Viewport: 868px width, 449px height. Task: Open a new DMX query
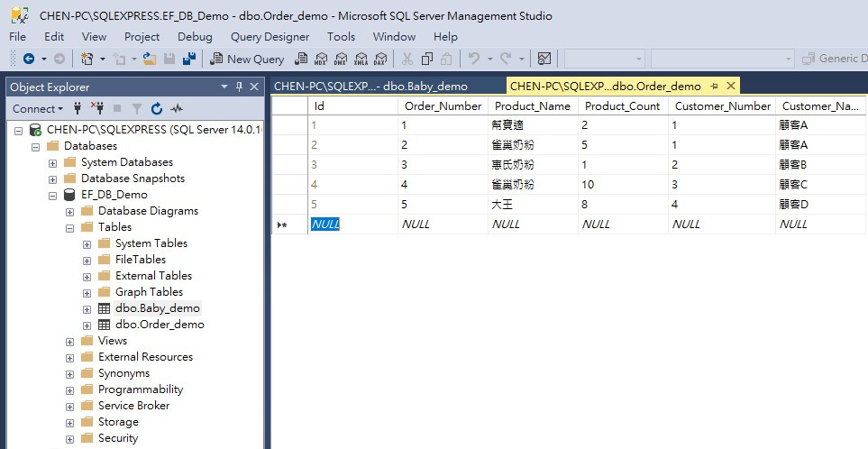(x=341, y=58)
